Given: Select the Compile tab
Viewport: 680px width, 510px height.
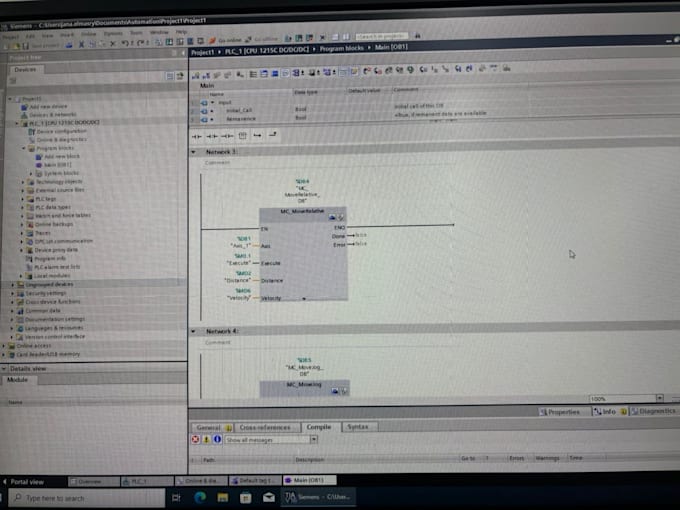Looking at the screenshot, I should [319, 427].
